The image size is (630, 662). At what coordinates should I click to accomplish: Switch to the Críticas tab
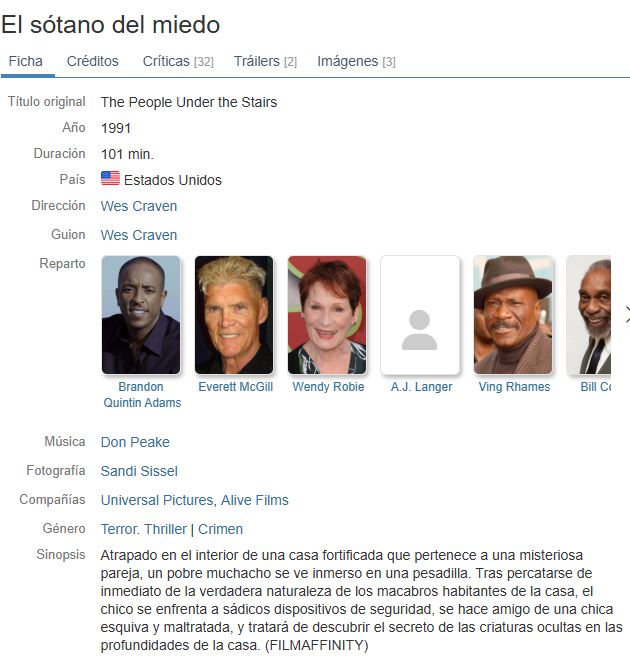[x=178, y=61]
